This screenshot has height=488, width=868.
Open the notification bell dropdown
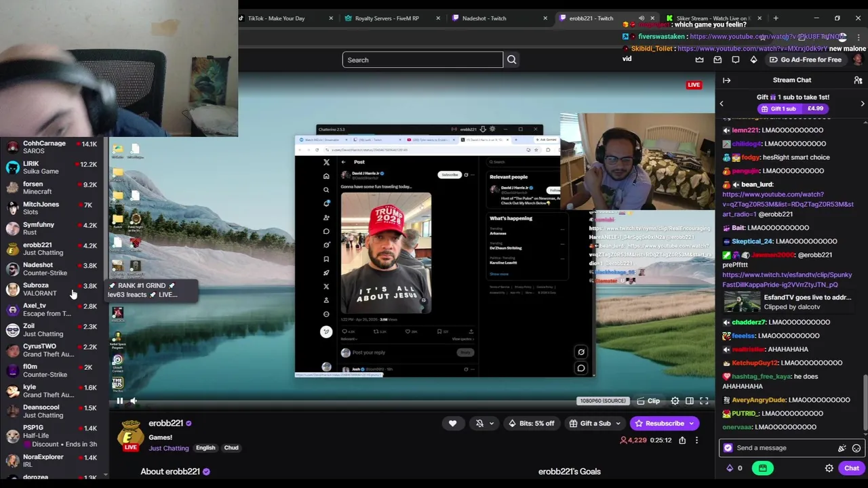pos(484,424)
